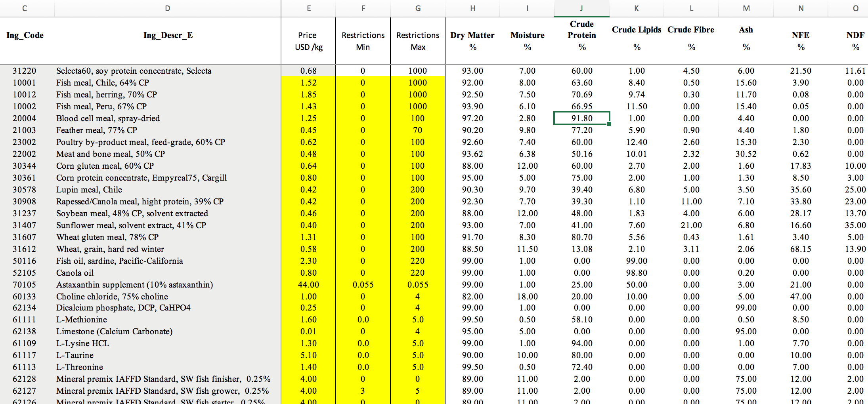Click the Canola oil cell
Viewport: 868px width, 404px height.
point(75,273)
